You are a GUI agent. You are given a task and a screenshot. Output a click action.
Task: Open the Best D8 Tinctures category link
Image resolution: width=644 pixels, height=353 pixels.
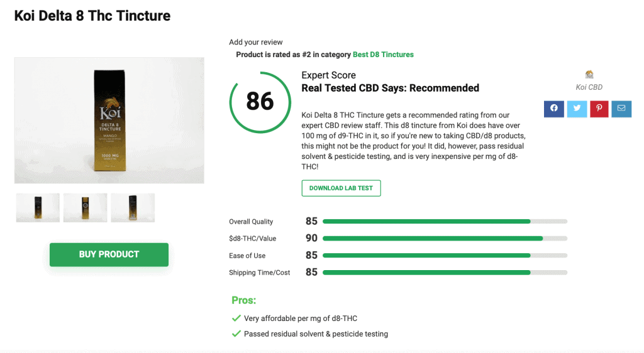(383, 55)
